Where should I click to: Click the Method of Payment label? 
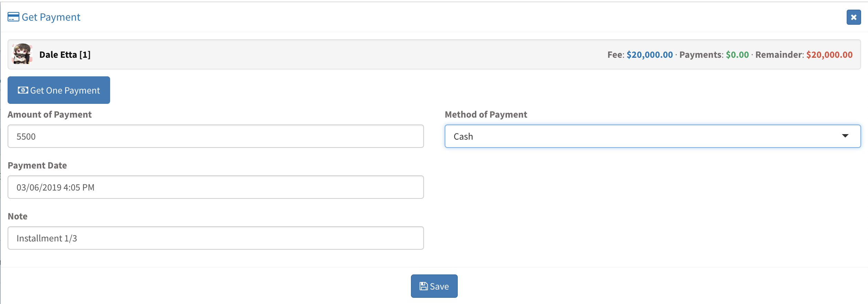486,115
